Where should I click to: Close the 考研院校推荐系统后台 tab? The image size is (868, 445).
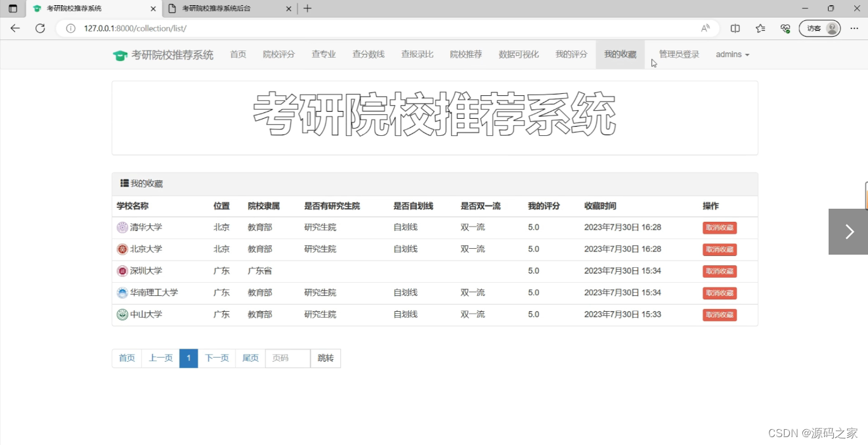(x=288, y=9)
